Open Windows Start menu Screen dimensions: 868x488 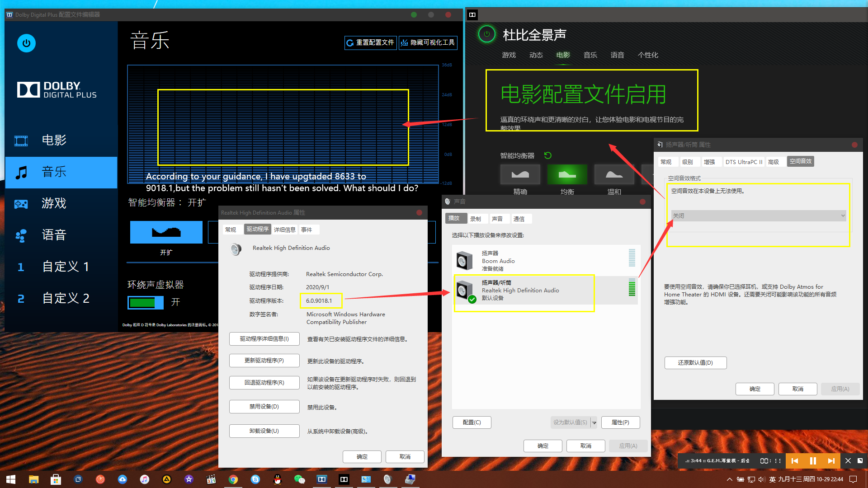tap(11, 479)
